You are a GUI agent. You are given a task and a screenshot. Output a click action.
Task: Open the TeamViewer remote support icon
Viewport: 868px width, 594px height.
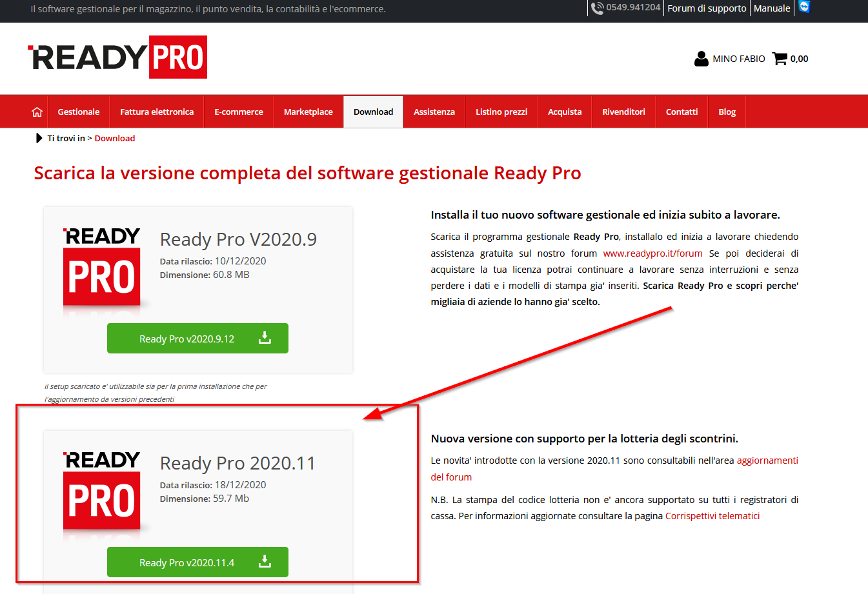point(804,6)
